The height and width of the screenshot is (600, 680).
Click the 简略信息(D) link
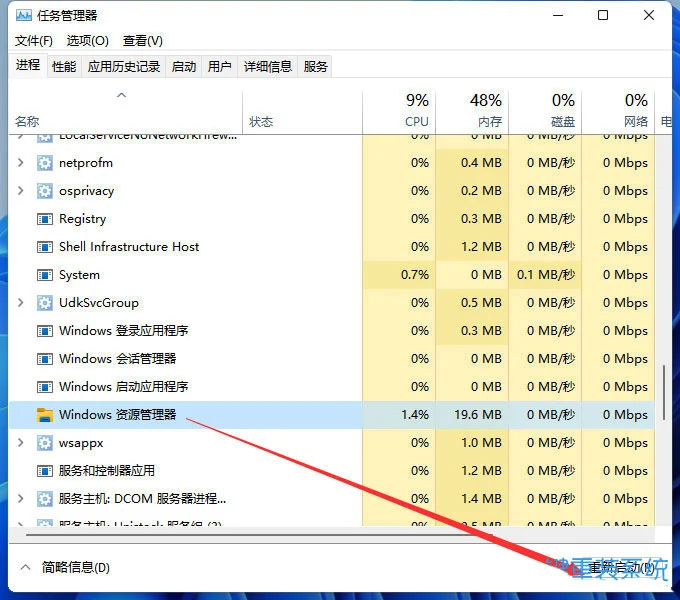pyautogui.click(x=76, y=567)
